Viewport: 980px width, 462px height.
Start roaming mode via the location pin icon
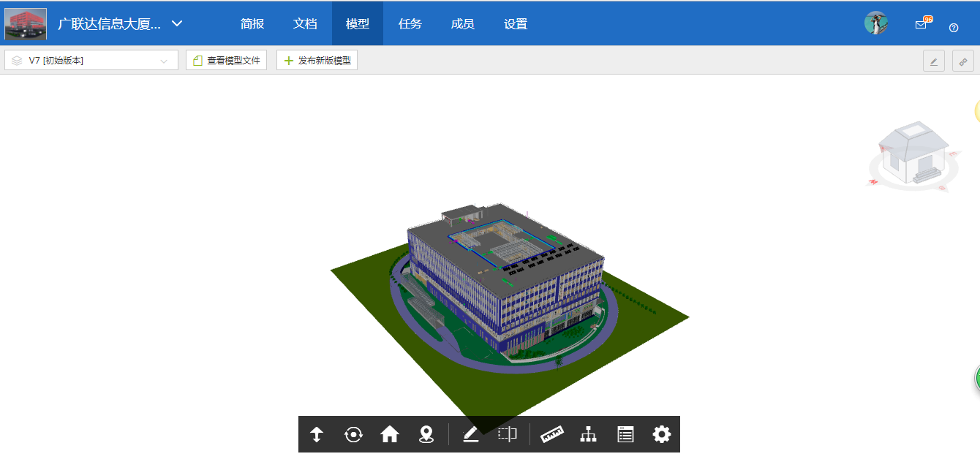point(426,433)
